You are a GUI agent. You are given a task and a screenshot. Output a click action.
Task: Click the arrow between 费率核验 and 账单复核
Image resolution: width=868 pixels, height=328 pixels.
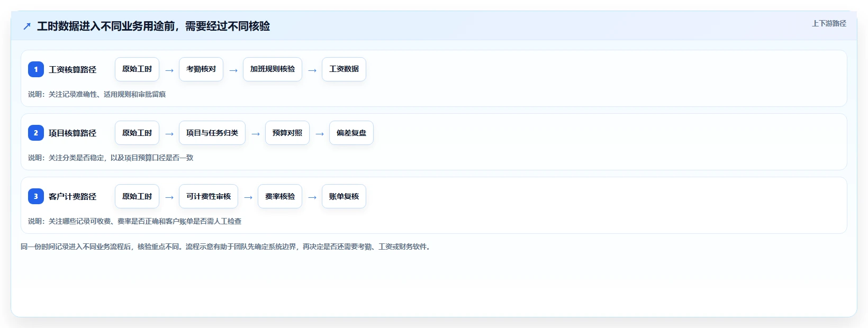coord(312,197)
